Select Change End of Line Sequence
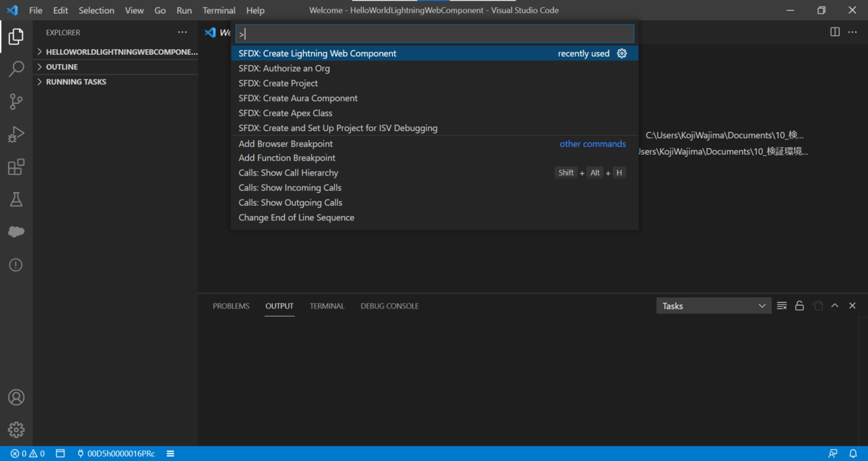This screenshot has width=868, height=461. click(435, 217)
